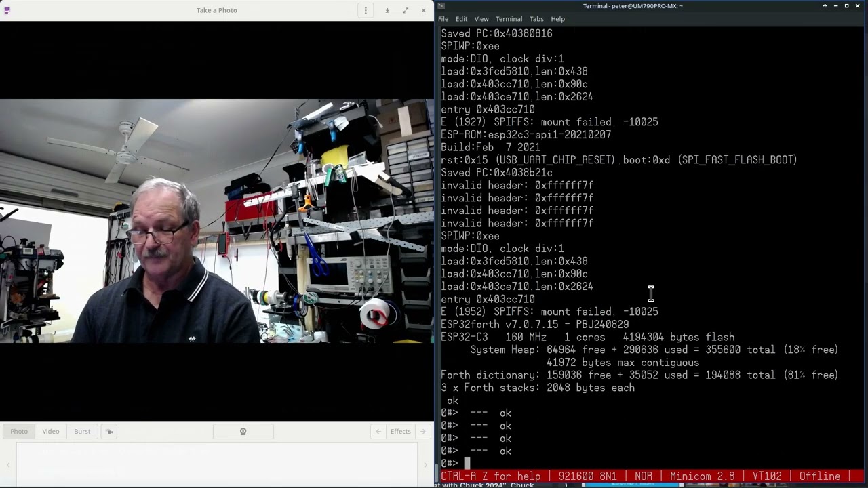Click the 'Forth dictionary: 159036 free' line
Screen dimensions: 868x488
point(639,375)
